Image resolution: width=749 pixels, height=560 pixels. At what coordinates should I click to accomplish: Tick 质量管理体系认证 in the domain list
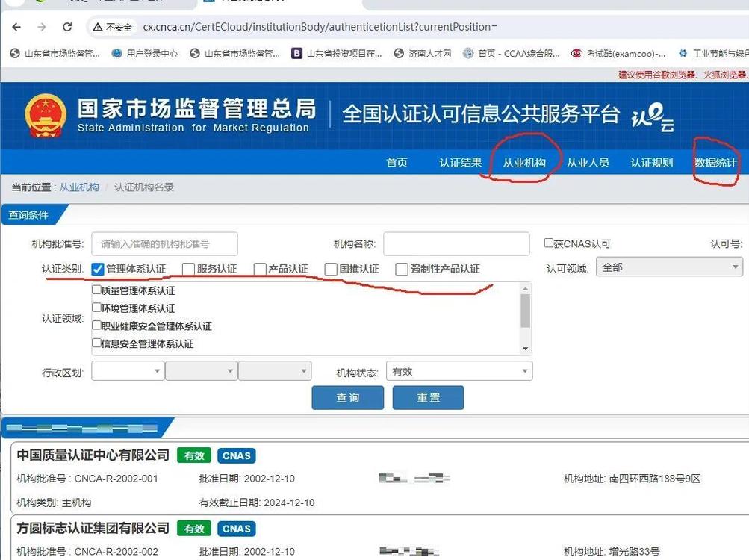point(97,290)
